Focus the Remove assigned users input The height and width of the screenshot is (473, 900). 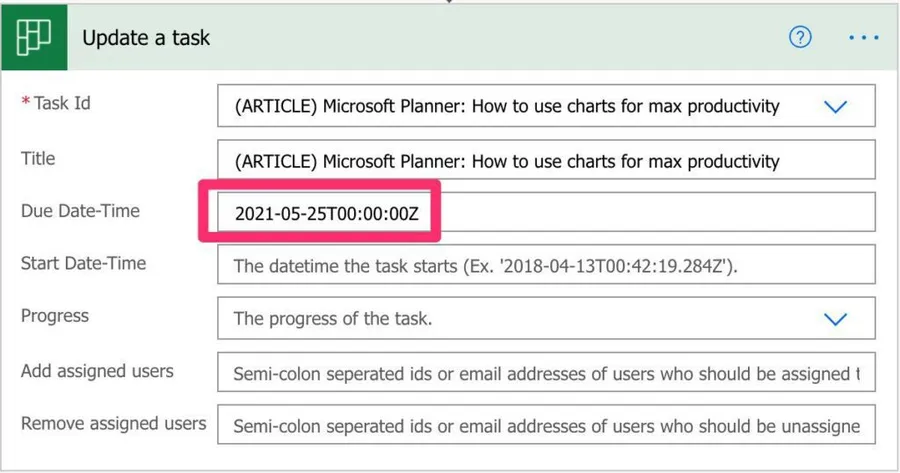[x=545, y=426]
